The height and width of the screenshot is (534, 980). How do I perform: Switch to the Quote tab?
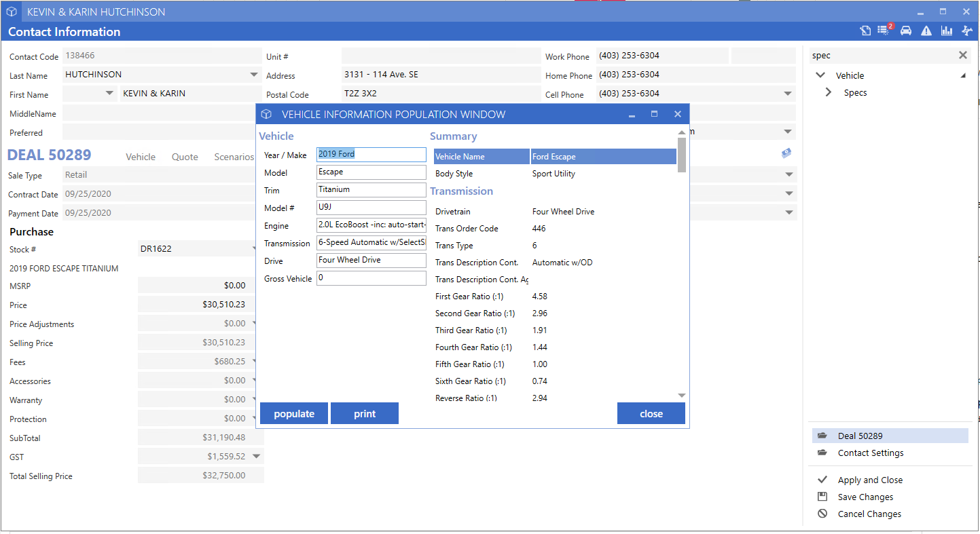[185, 157]
